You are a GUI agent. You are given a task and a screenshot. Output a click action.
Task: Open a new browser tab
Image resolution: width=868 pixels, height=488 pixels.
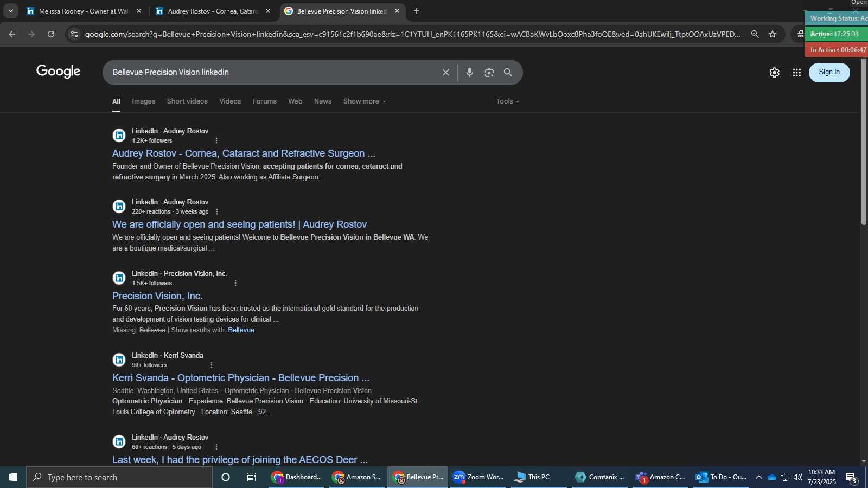[417, 11]
